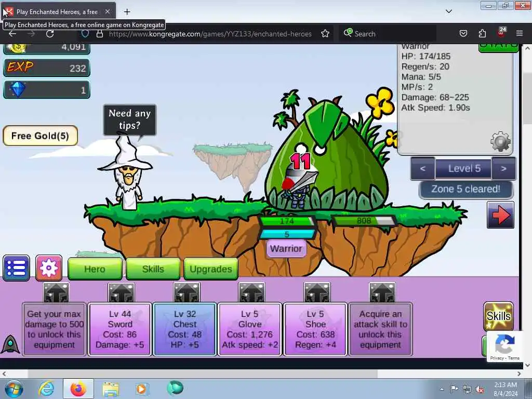Click the gold coin currency icon
Image resolution: width=532 pixels, height=399 pixels.
(18, 48)
